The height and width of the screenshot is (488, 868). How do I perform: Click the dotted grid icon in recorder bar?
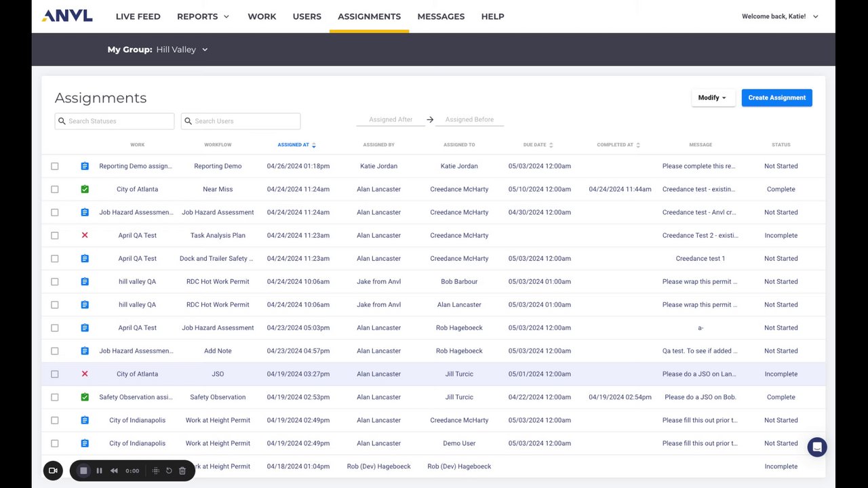155,470
